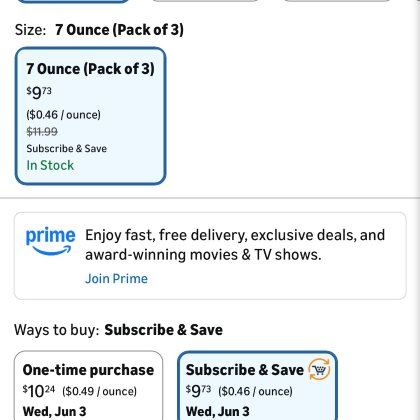The width and height of the screenshot is (420, 420).
Task: Click the green In Stock status text
Action: 50,165
